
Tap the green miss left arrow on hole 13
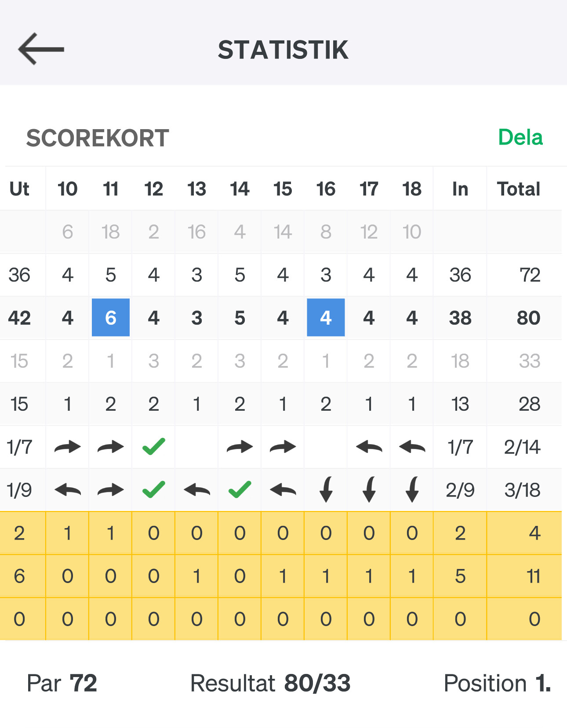(197, 490)
